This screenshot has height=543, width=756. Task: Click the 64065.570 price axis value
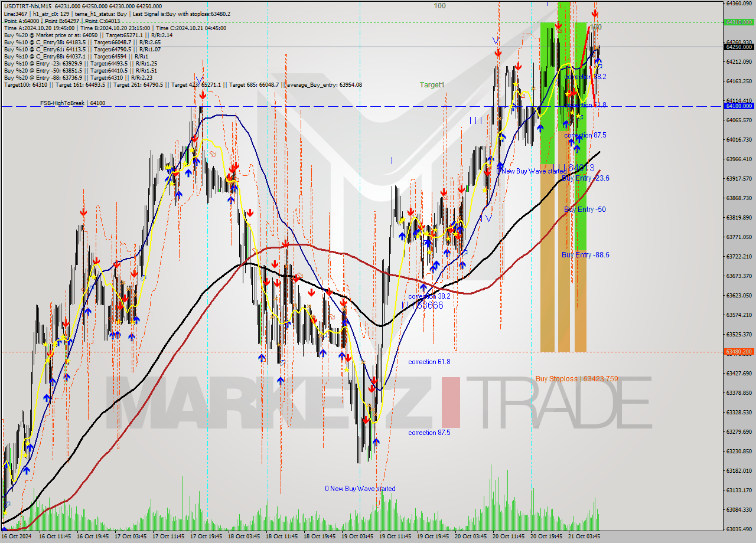tap(739, 120)
